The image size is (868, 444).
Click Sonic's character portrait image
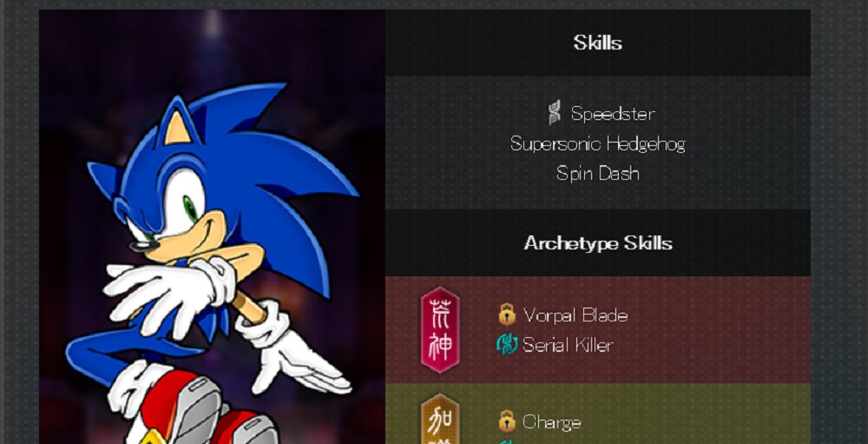212,227
